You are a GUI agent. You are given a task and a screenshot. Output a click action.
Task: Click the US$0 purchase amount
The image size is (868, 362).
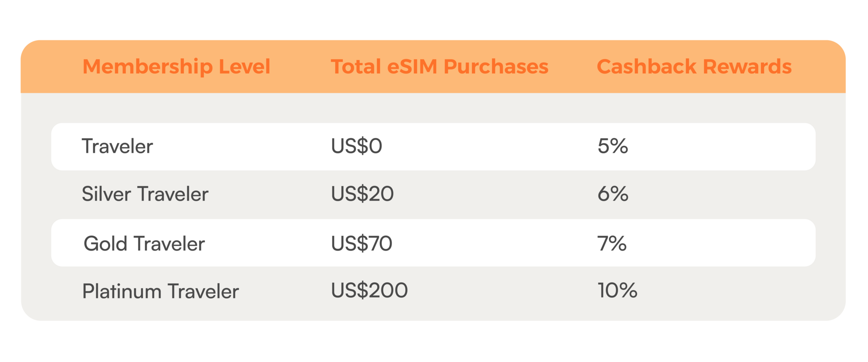coord(356,147)
